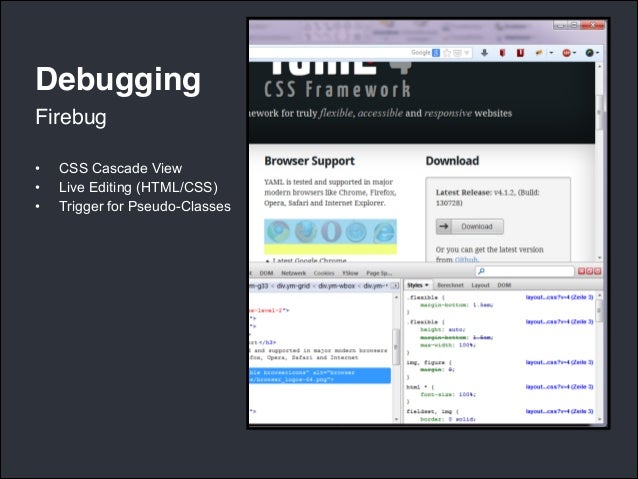The height and width of the screenshot is (479, 638).
Task: Switch to Firebug DOM main tab
Action: tap(266, 273)
